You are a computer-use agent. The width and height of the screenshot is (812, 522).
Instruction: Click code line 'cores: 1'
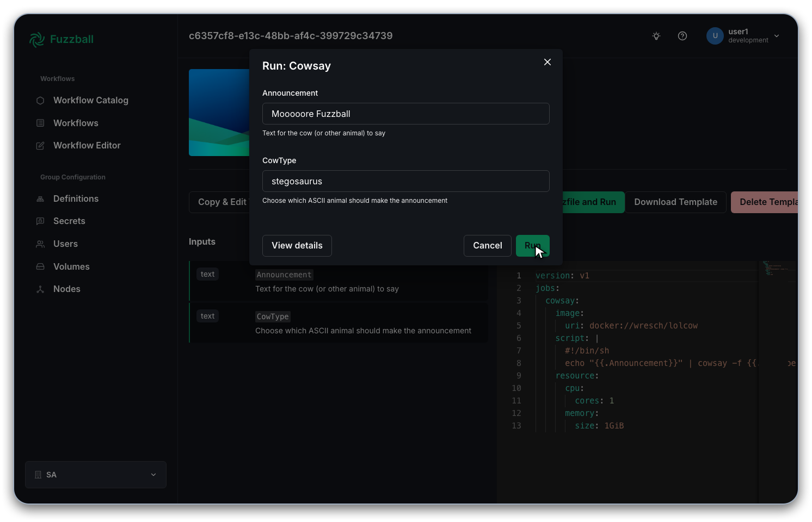(594, 401)
